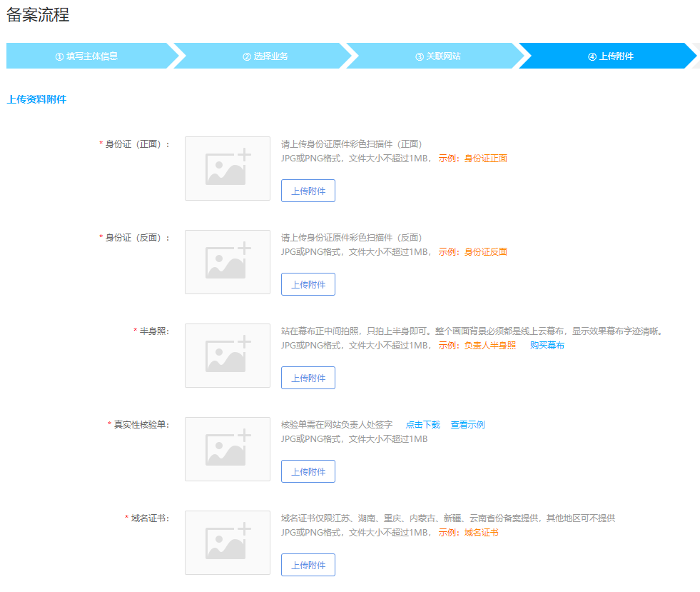The image size is (700, 592).
Task: View the 负责人半身照 example
Action: [x=490, y=346]
